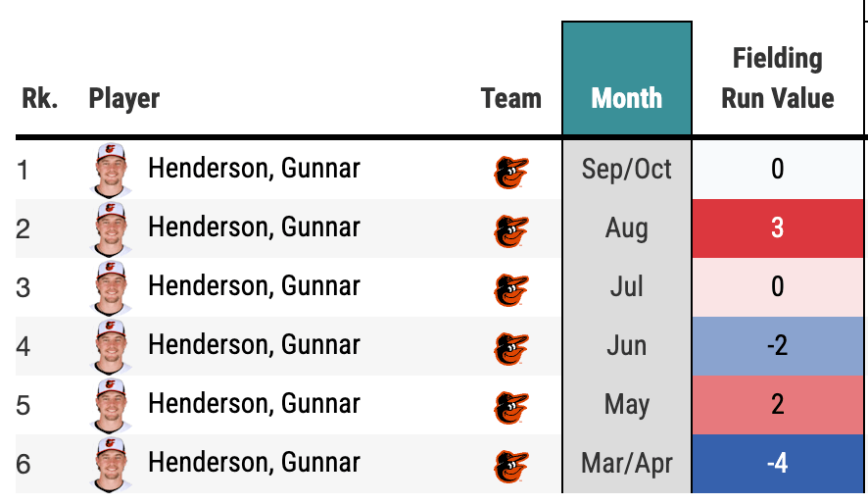
Task: Open Henderson, Gunnar link in rank 2 row
Action: click(x=254, y=227)
